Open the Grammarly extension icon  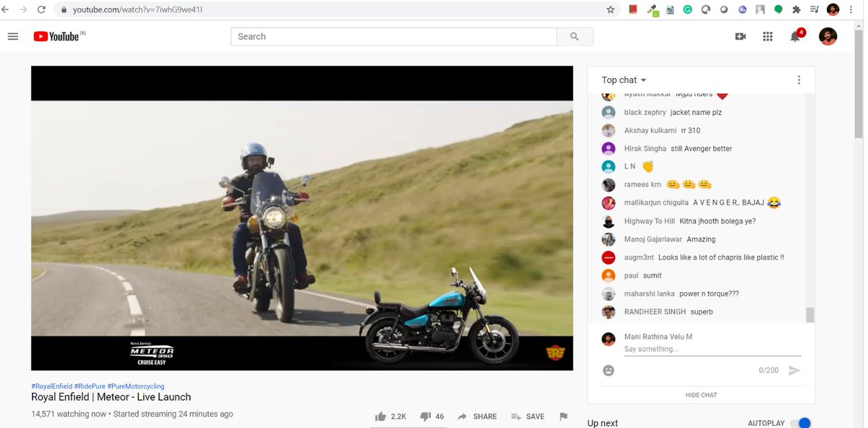coord(687,9)
